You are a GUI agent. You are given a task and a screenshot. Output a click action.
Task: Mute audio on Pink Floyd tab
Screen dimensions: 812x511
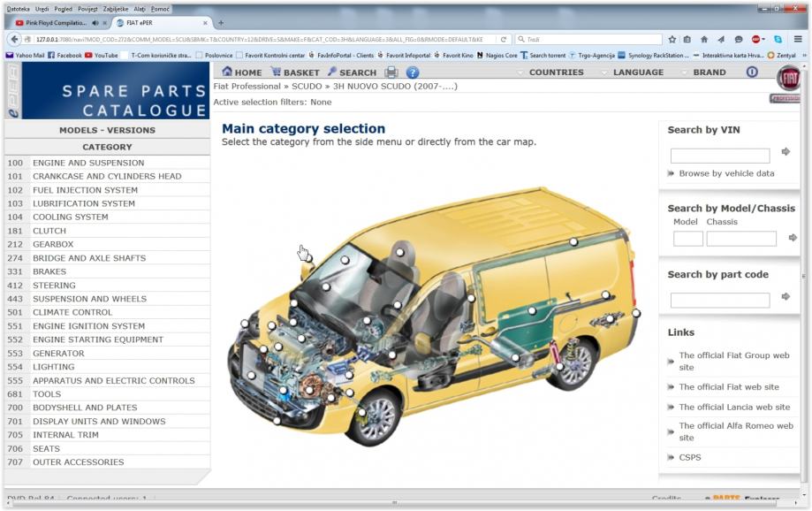tap(95, 23)
